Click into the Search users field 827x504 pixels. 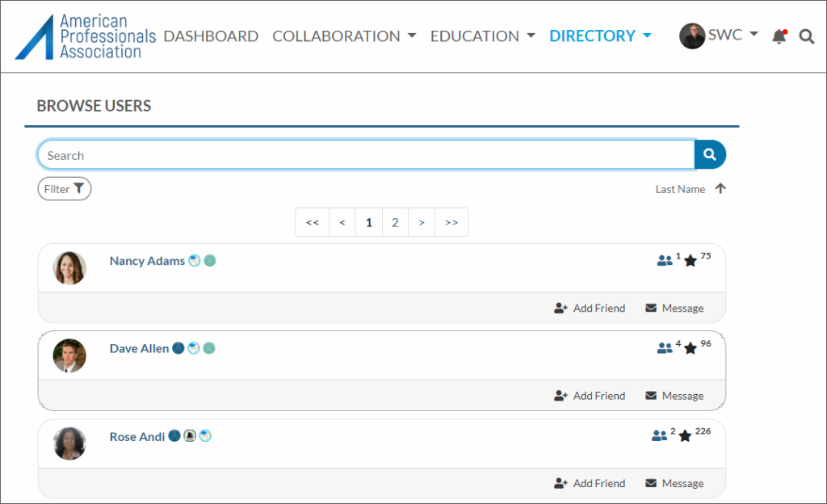(x=365, y=155)
